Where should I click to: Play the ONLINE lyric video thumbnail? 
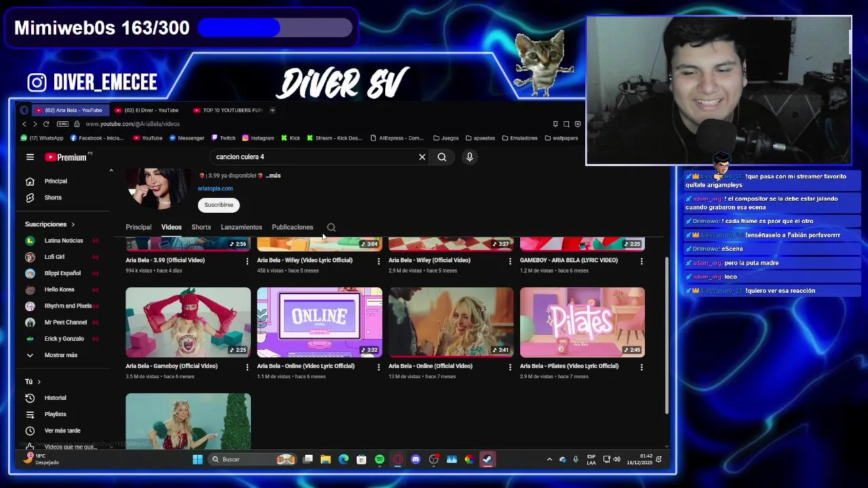pos(319,322)
